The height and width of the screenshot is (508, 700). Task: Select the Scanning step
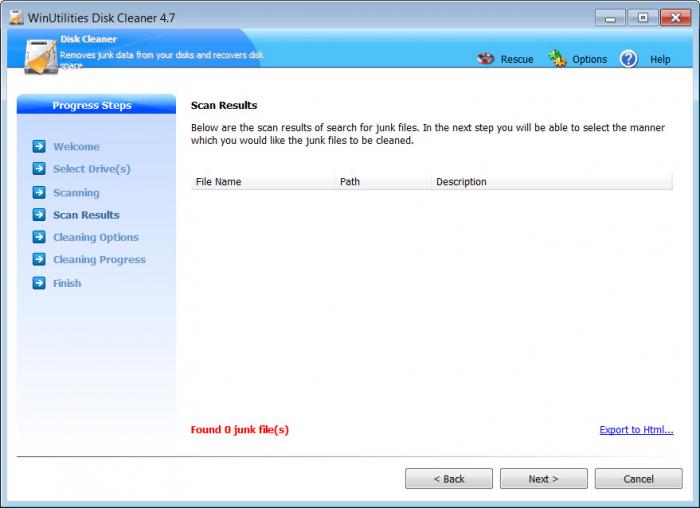point(76,193)
